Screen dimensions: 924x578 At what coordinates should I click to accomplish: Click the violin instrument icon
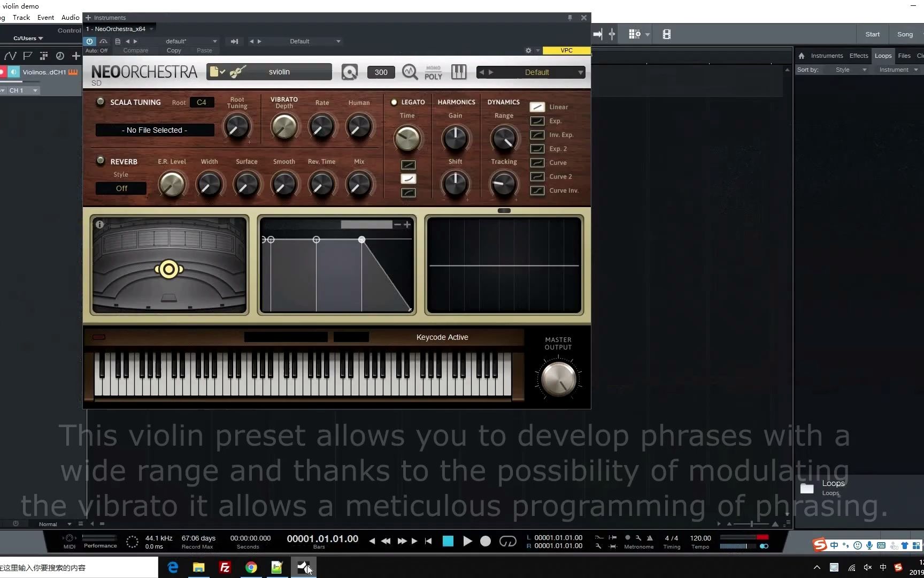point(238,72)
